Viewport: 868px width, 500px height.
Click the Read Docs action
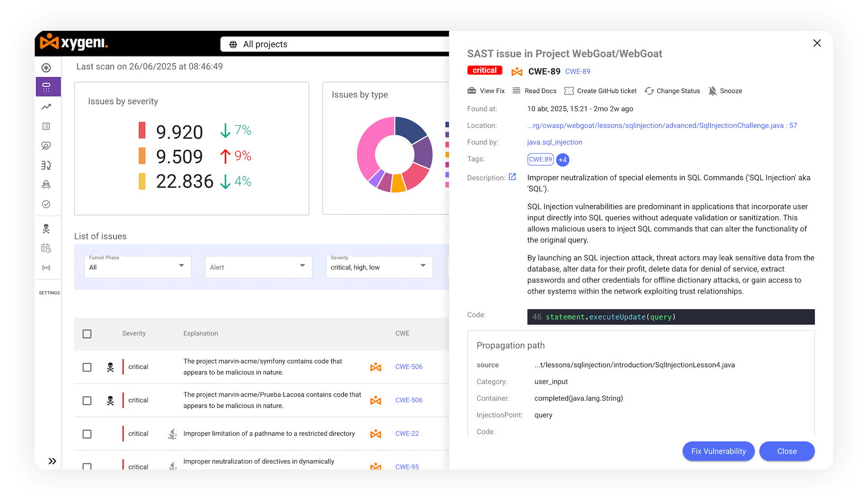coord(534,91)
